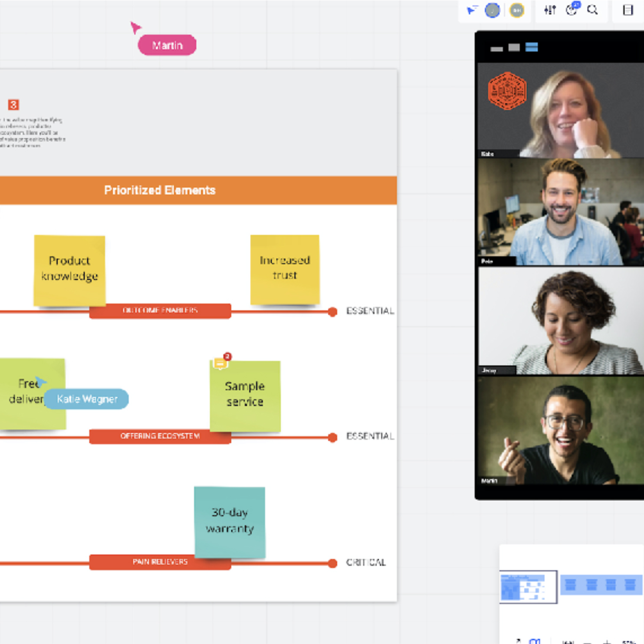Click the search magnifier icon
This screenshot has height=644, width=644.
pos(592,10)
